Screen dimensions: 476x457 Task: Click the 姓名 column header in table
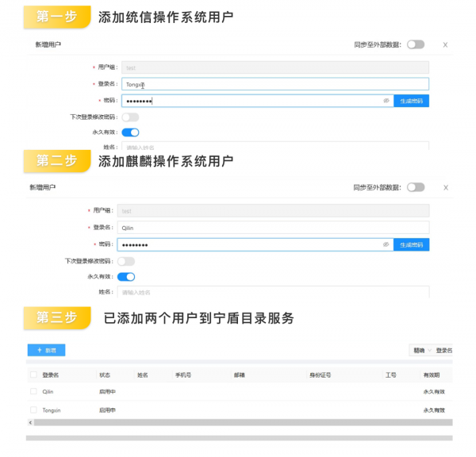(x=142, y=375)
